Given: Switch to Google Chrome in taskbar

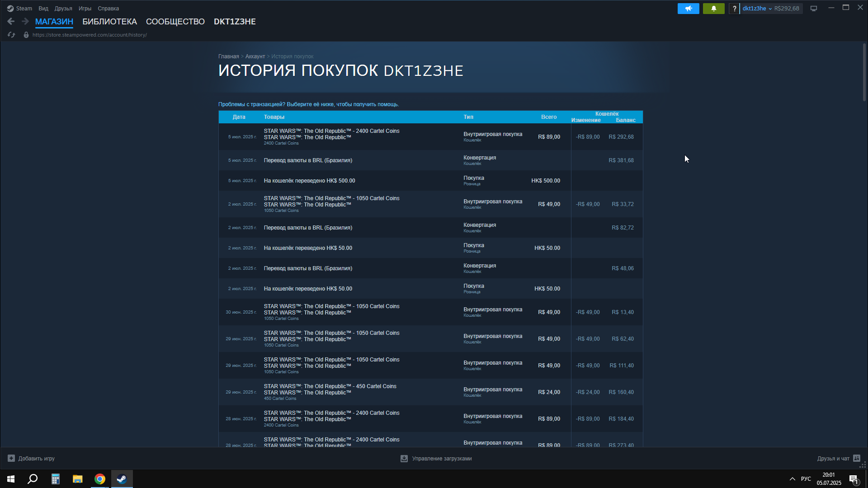Looking at the screenshot, I should [x=100, y=479].
